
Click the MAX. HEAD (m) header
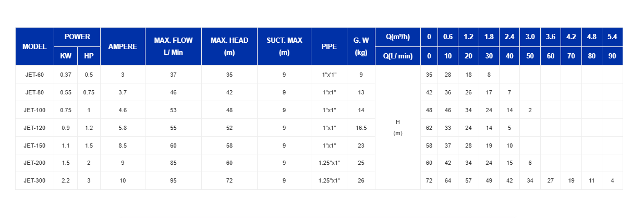coord(229,46)
